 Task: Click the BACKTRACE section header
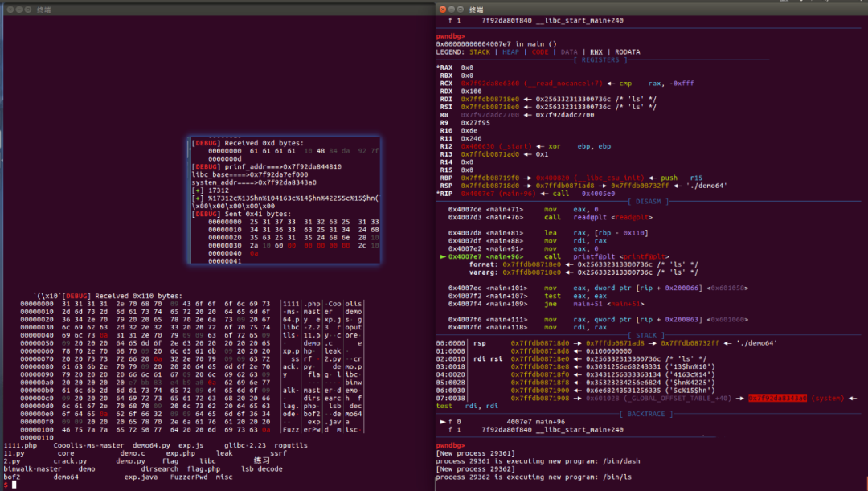(x=646, y=414)
